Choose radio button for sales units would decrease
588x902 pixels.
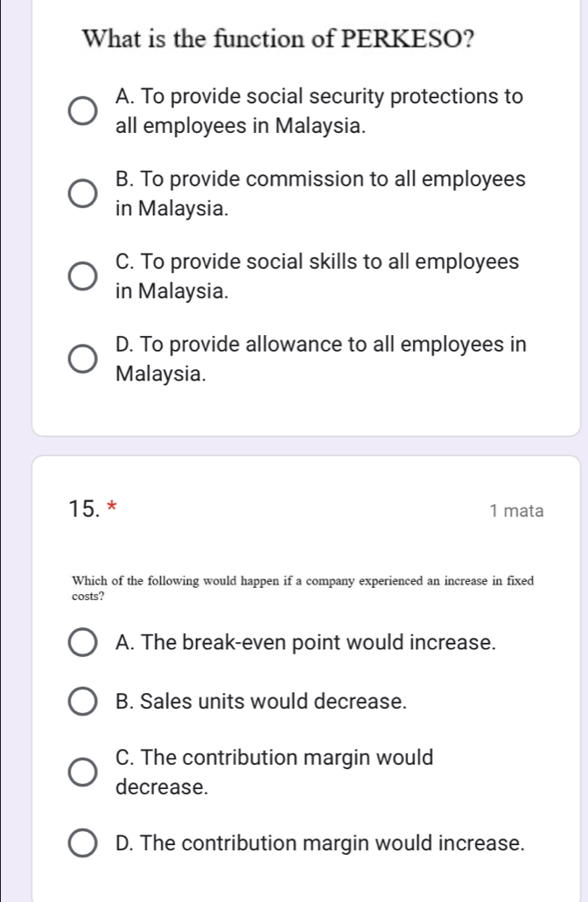[x=84, y=702]
